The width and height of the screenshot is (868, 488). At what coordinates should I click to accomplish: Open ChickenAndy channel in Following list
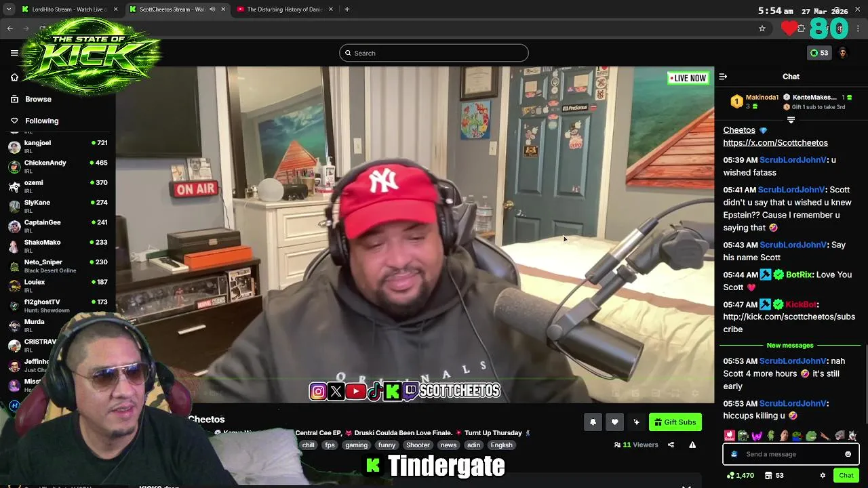tap(58, 166)
